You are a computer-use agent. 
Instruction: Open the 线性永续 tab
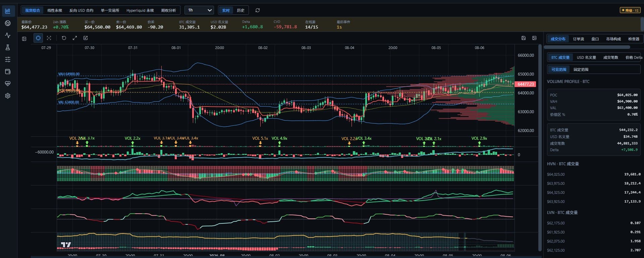(x=55, y=10)
